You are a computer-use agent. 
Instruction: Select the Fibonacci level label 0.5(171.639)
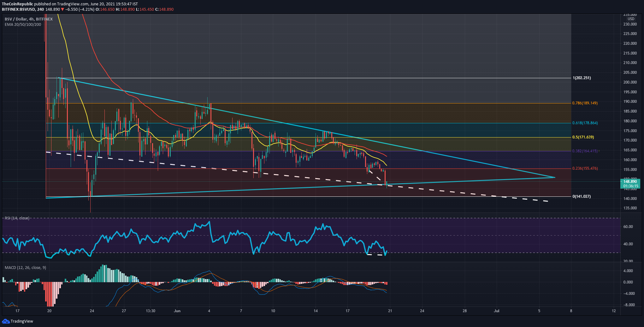pos(583,137)
